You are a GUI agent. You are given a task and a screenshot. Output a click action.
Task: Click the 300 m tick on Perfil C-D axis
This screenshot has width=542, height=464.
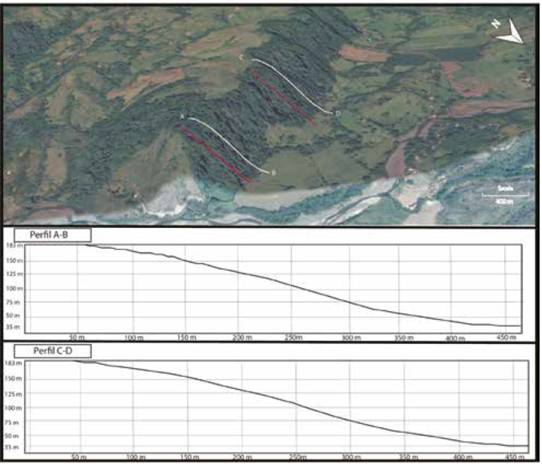[x=351, y=457]
